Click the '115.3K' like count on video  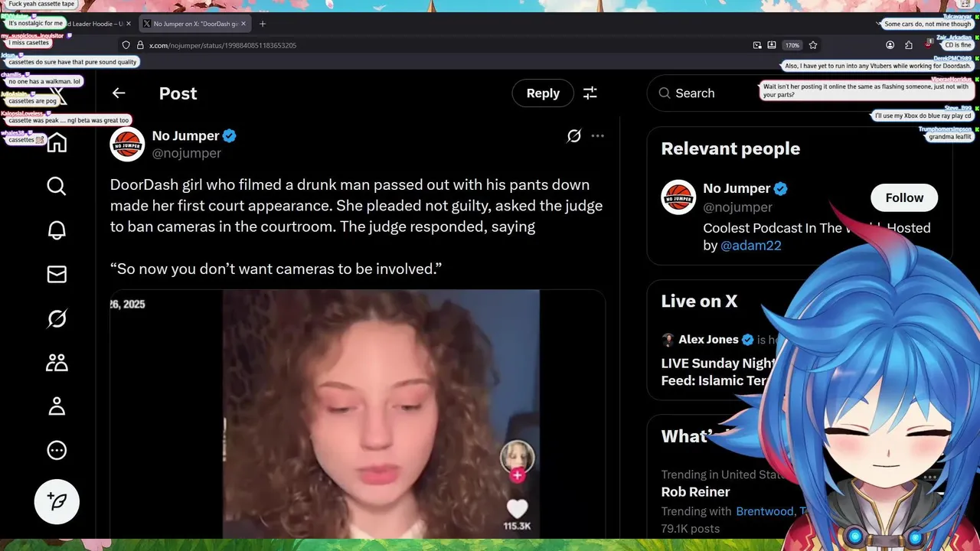tap(517, 526)
